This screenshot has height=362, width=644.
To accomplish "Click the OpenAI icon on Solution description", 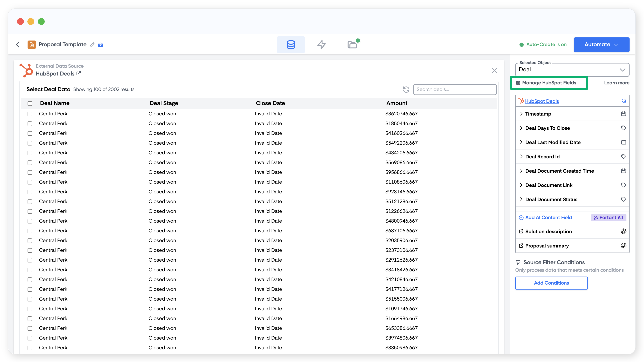I will pos(623,231).
